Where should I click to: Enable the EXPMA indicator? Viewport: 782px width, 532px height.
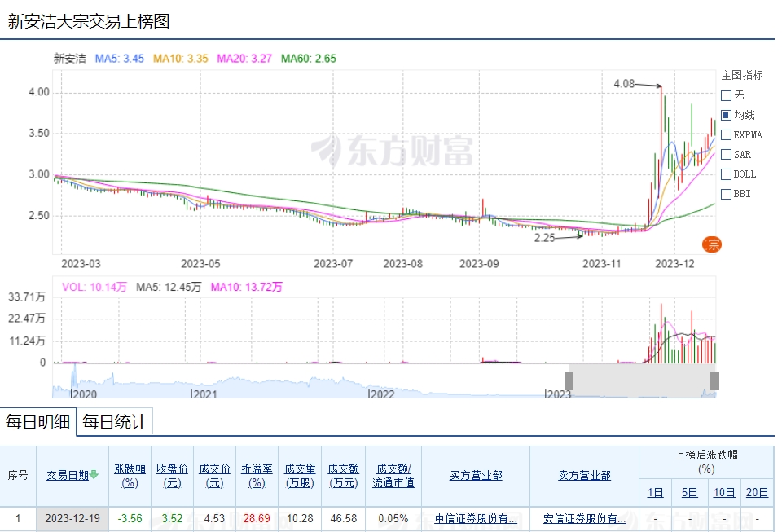point(726,134)
